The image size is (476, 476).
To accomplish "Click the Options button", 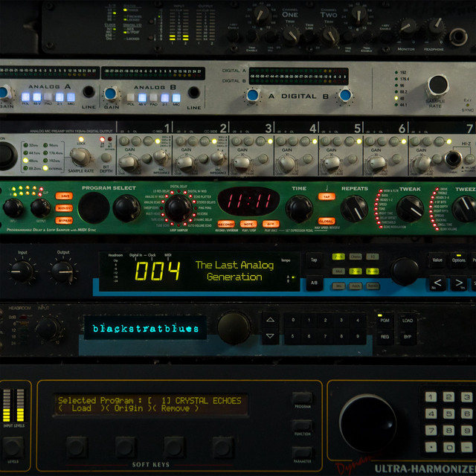I will pos(458,260).
